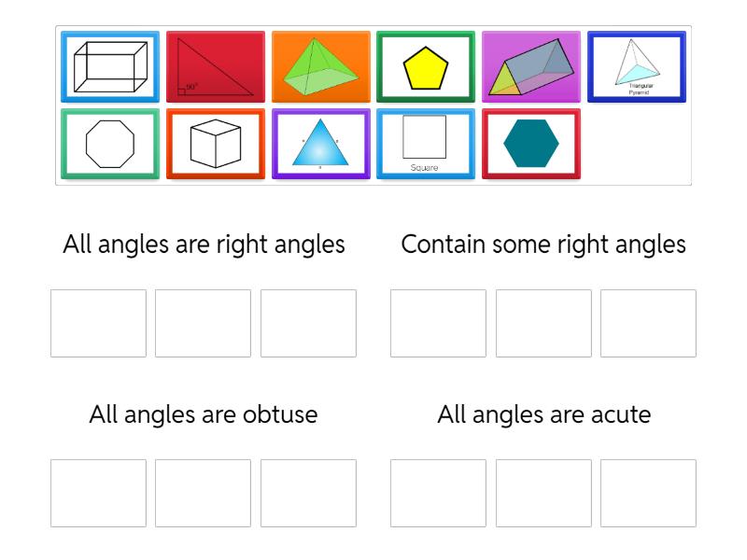Choose the teal hexagon card
Viewport: 747px width, 560px height.
tap(531, 144)
